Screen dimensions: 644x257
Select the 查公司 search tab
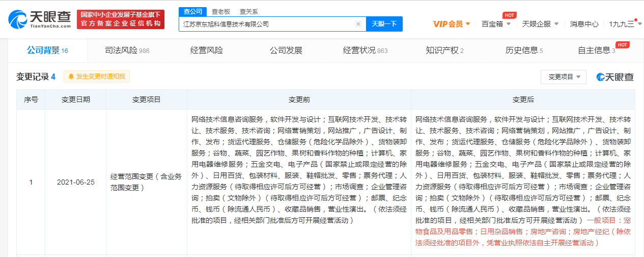(192, 11)
